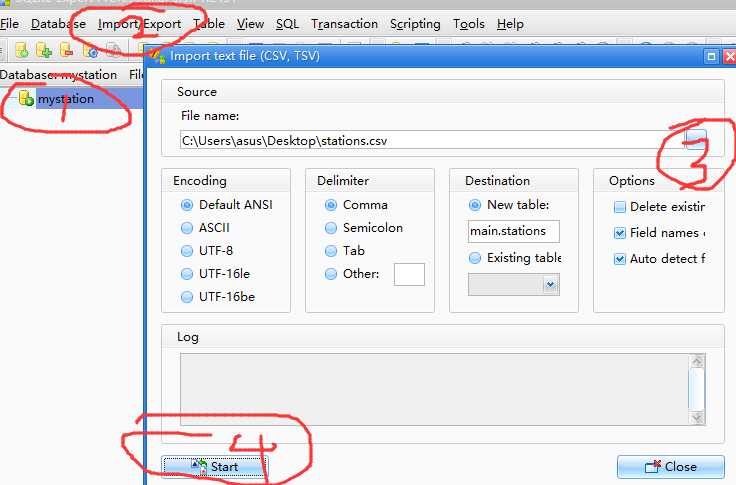Image resolution: width=736 pixels, height=485 pixels.
Task: Enable the Delete existing checkbox
Action: click(x=620, y=207)
